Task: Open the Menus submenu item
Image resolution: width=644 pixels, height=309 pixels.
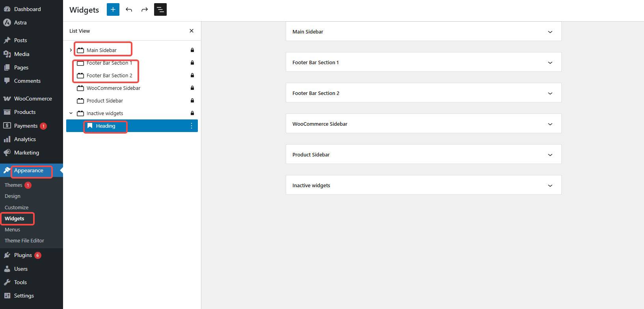Action: tap(13, 230)
